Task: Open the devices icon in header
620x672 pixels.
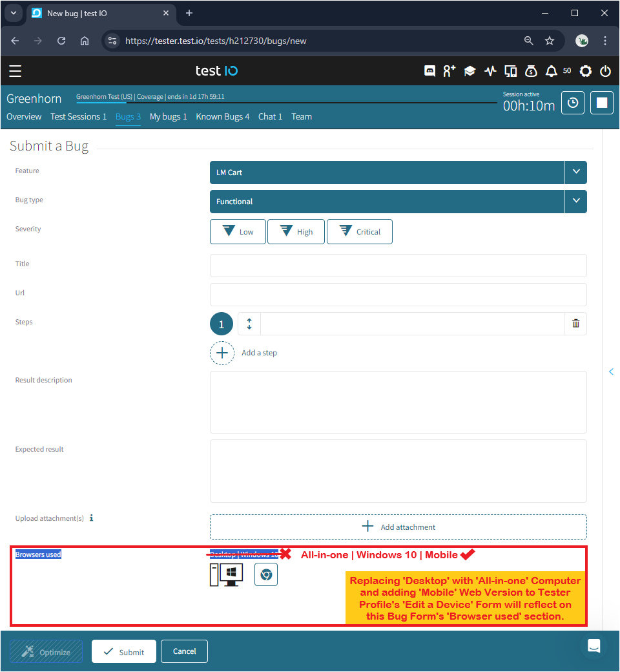Action: pyautogui.click(x=510, y=70)
